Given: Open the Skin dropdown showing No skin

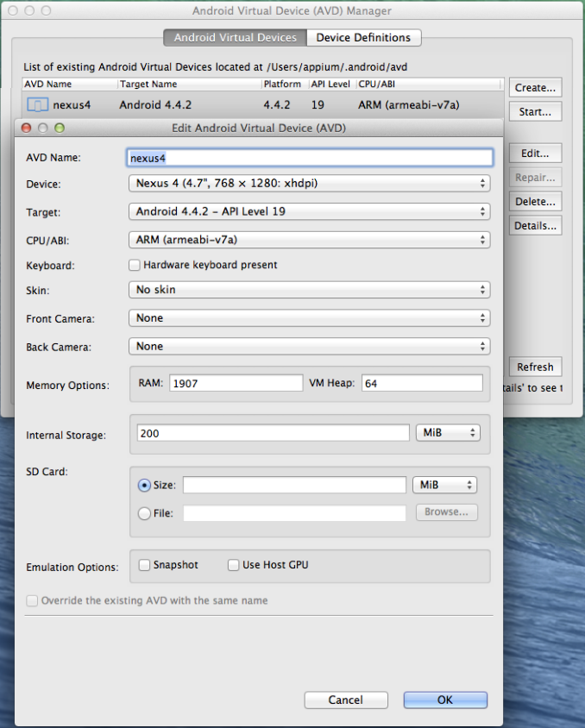Looking at the screenshot, I should tap(309, 290).
